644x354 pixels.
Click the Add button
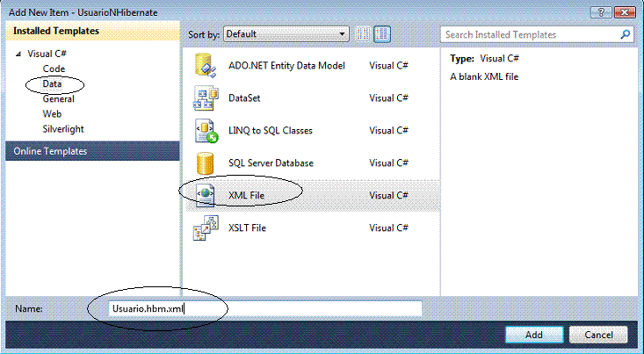click(x=534, y=335)
